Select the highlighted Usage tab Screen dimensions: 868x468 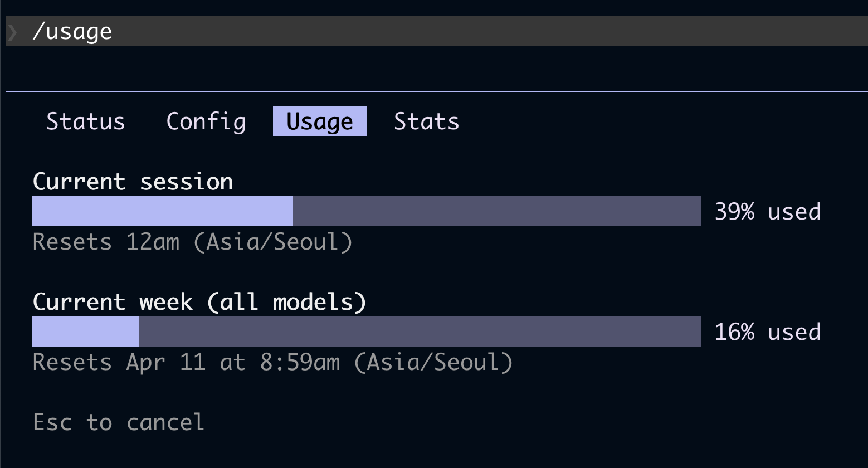point(320,121)
